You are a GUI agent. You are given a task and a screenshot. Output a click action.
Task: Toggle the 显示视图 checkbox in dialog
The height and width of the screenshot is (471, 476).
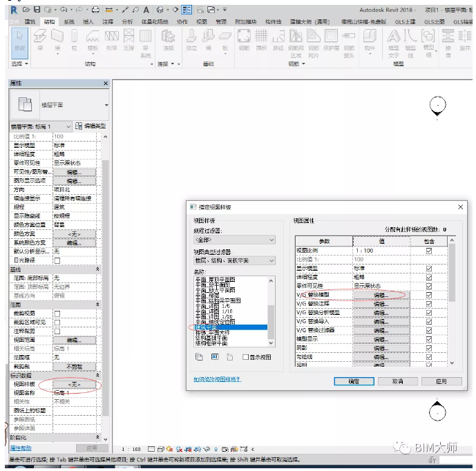(245, 357)
